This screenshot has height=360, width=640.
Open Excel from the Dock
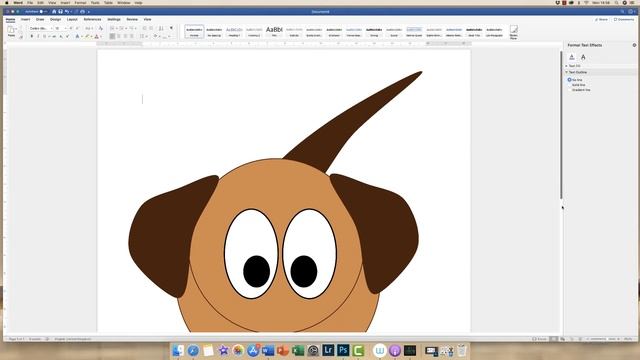[x=298, y=350]
